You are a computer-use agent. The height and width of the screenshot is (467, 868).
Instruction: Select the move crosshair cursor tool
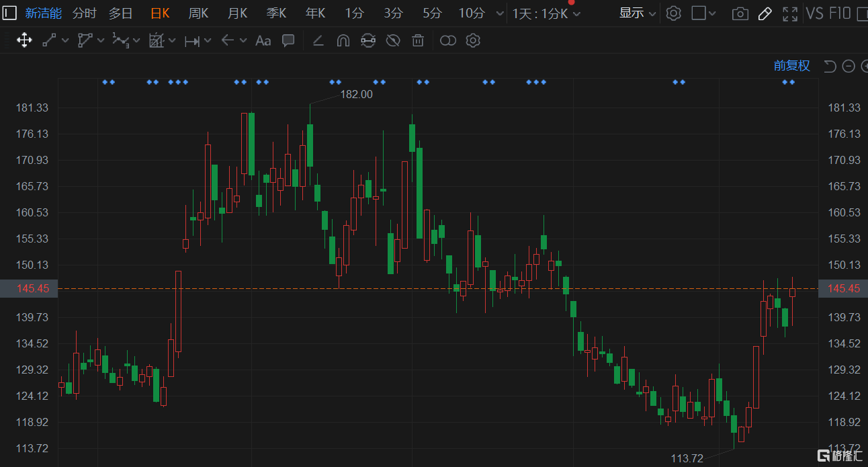[x=24, y=40]
